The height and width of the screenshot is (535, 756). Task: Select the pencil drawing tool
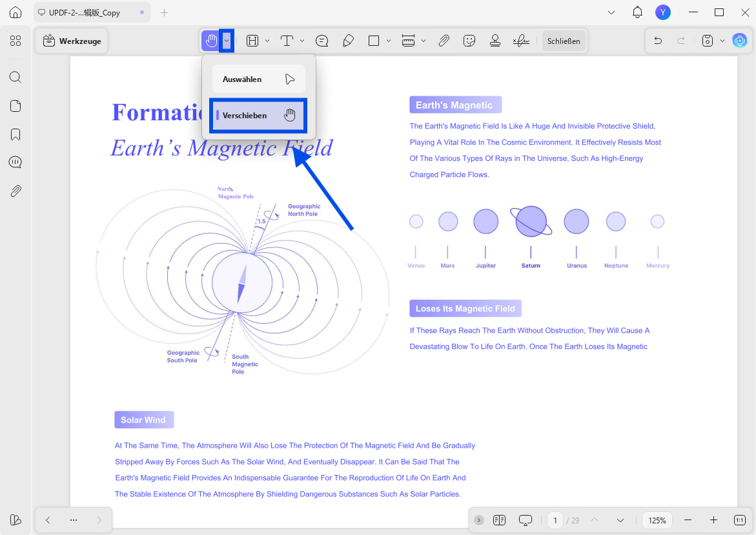pyautogui.click(x=348, y=41)
